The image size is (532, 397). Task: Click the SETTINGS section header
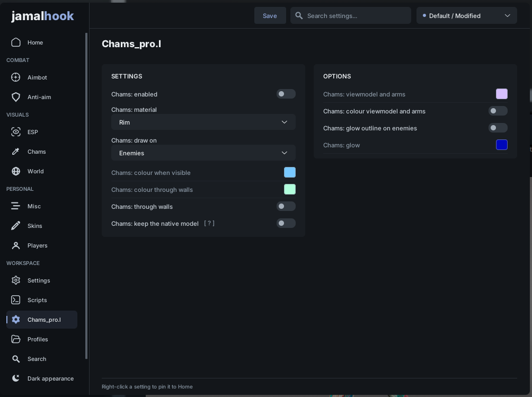click(127, 76)
